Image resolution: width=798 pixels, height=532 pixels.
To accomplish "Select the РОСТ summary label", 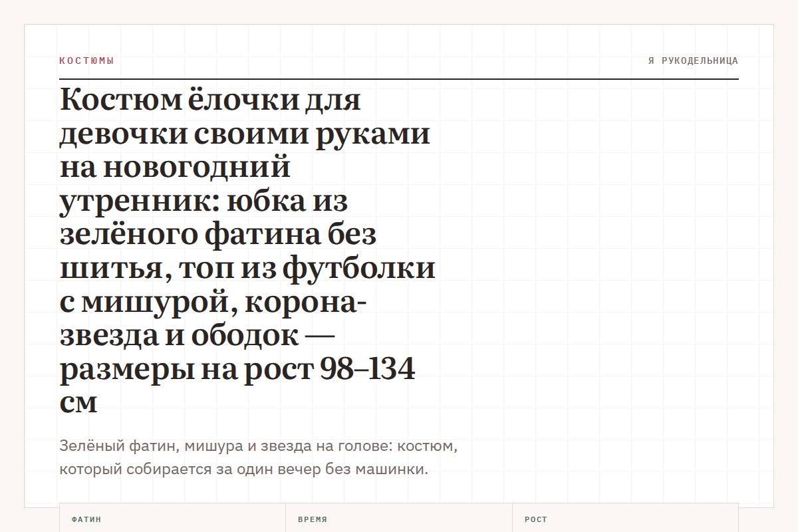I will pyautogui.click(x=536, y=519).
